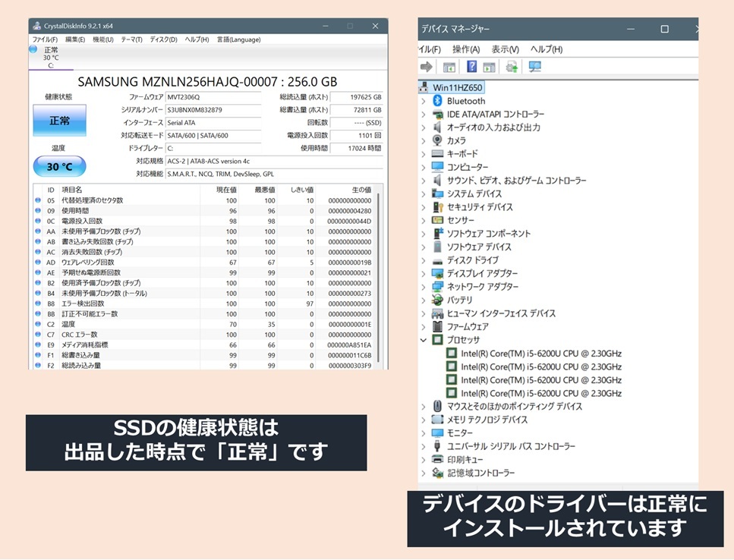
Task: Click the ネットワーク アダプター icon
Action: (x=437, y=286)
